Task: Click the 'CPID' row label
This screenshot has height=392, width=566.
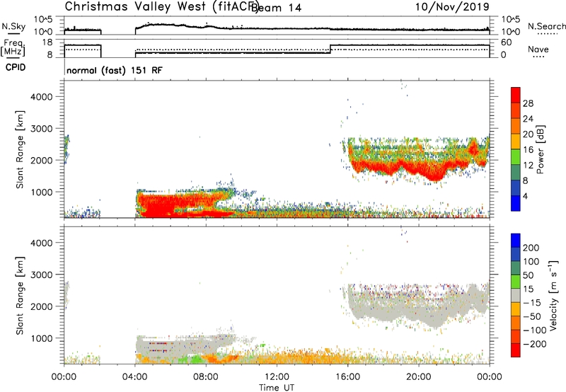Action: (x=16, y=67)
